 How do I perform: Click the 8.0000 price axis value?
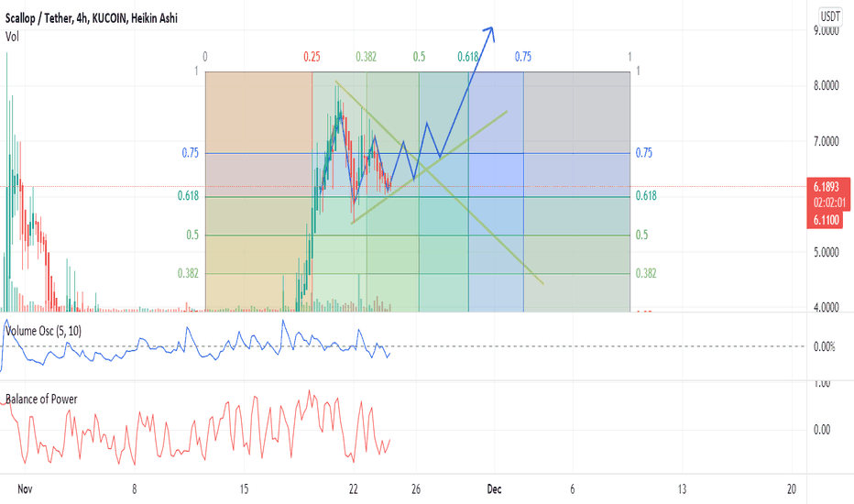pos(827,85)
